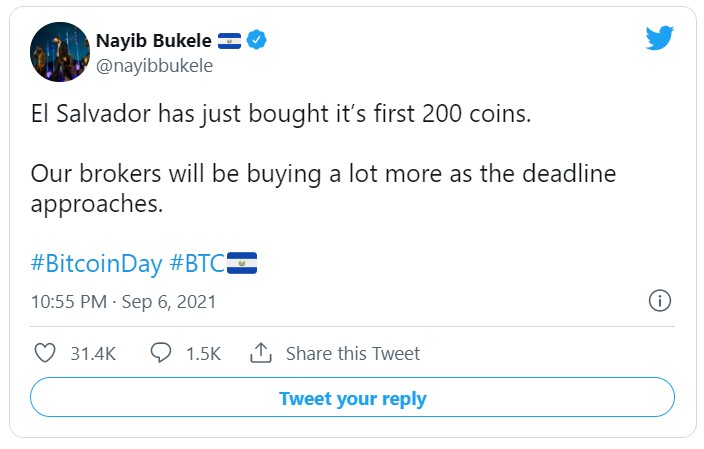Click the flag emoji after #BTC
This screenshot has height=449, width=704.
click(242, 264)
